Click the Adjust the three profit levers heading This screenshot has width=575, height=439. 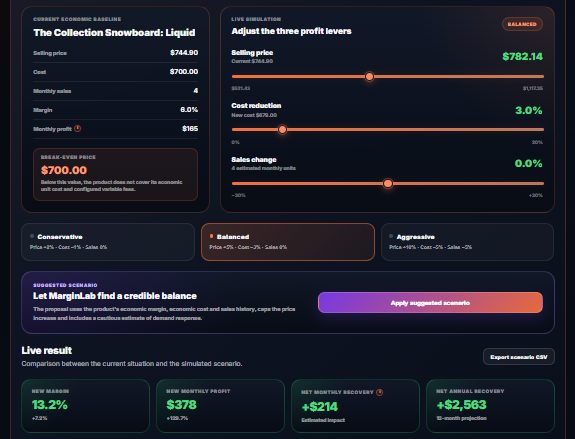(291, 31)
